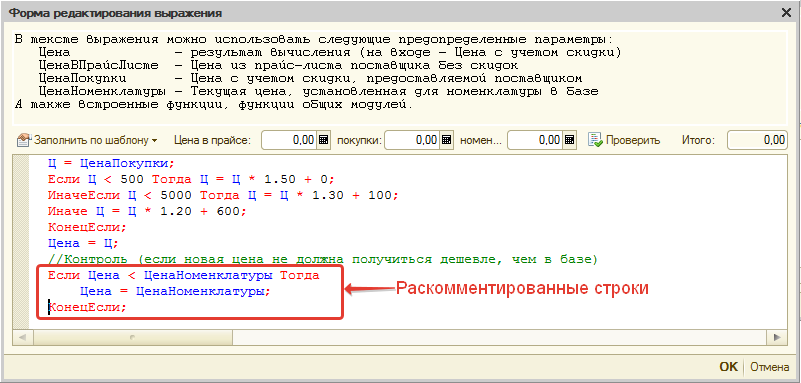Viewport: 801px width, 383px height.
Task: Click the 'ЦенаВПрайсЛисте' parameter in help text
Action: [99, 65]
